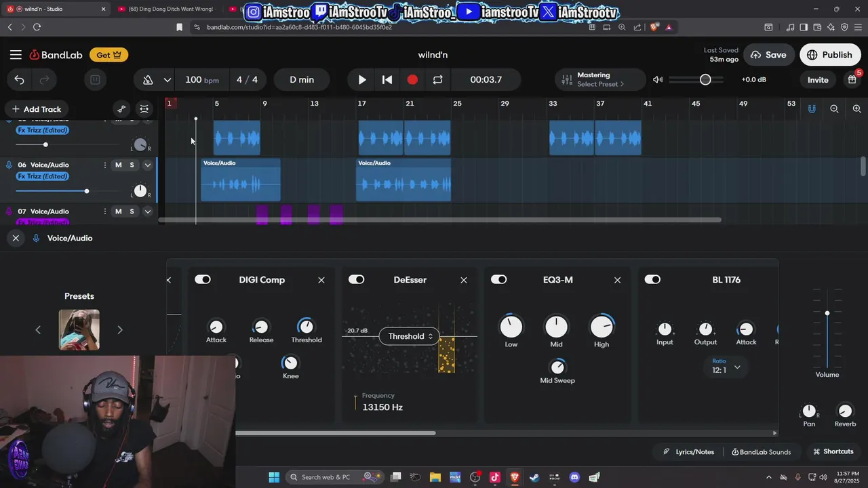
Task: Click the Invite button
Action: 818,80
